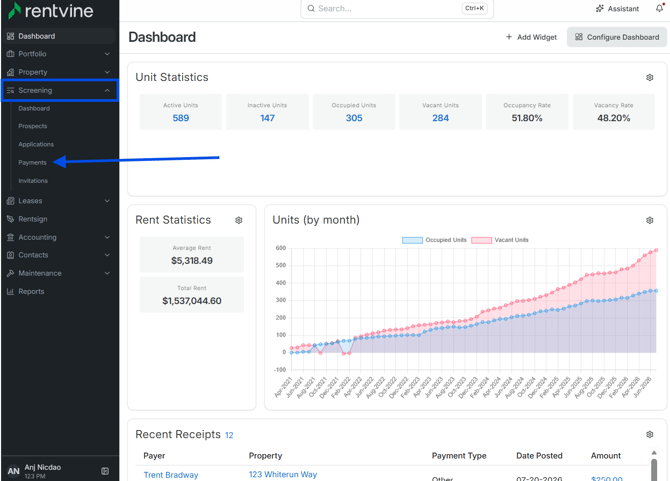Open Recent Receipts widget settings gear

pyautogui.click(x=649, y=434)
